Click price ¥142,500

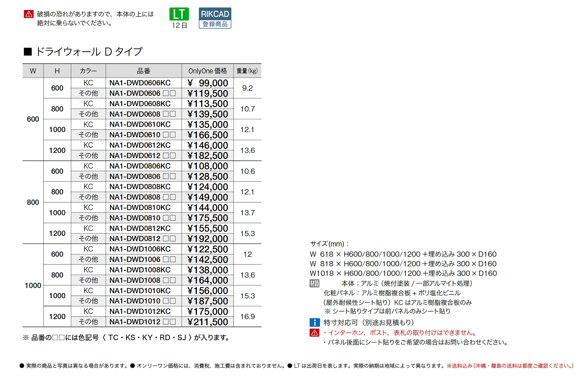click(208, 259)
